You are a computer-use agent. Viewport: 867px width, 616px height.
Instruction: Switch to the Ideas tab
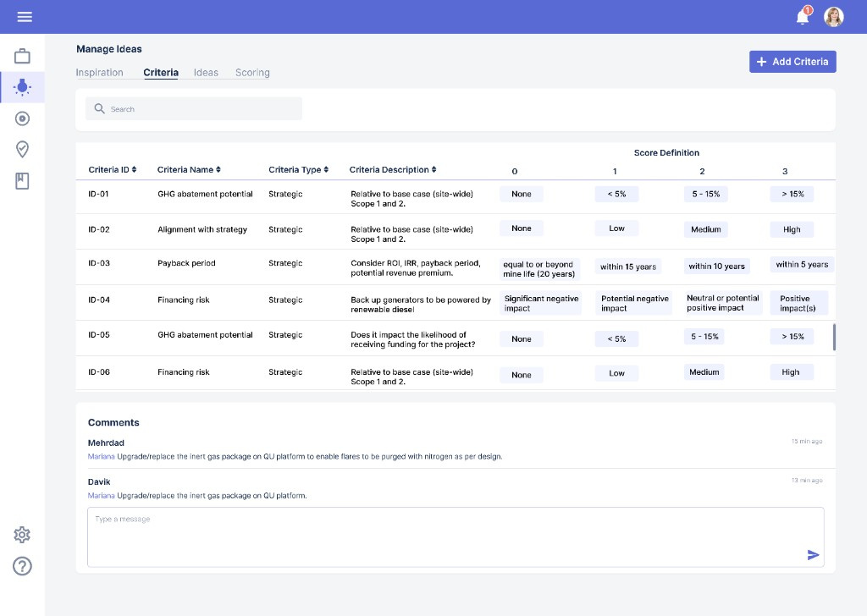[x=206, y=73]
